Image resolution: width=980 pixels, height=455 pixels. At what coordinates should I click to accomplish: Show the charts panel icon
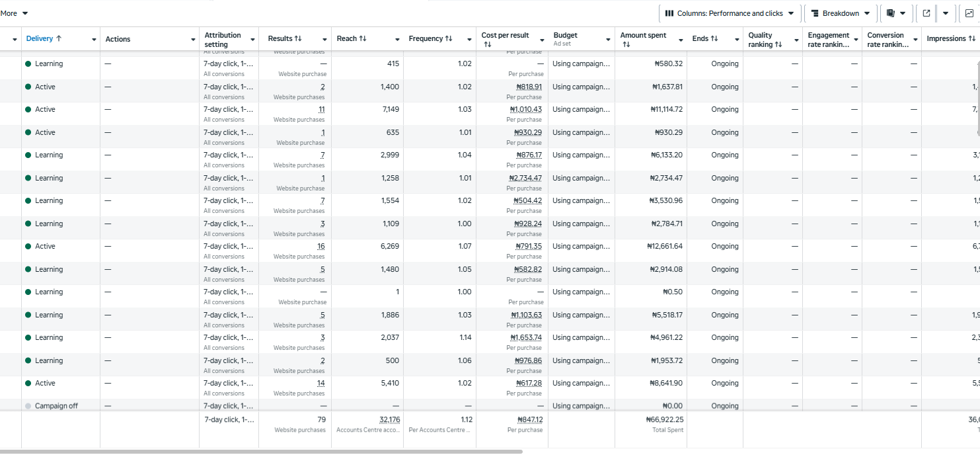pyautogui.click(x=969, y=13)
